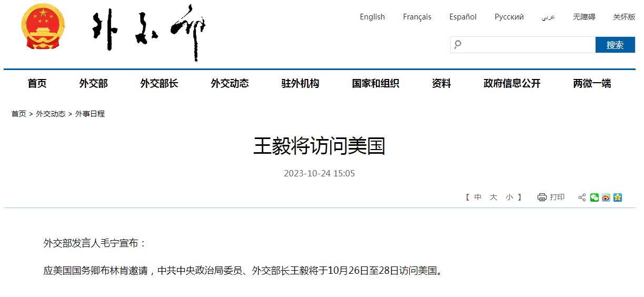Expand the 两微一端 menu
Screen dimensions: 644x297
[x=592, y=83]
